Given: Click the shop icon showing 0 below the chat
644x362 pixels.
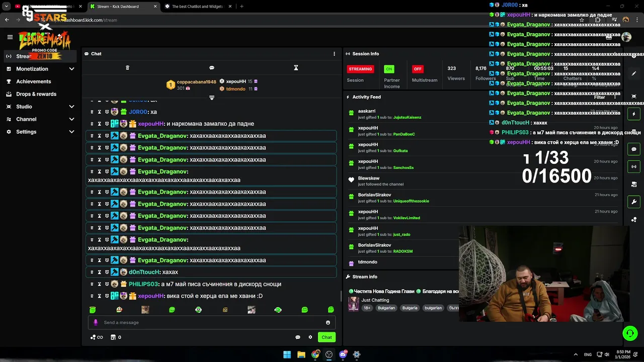Looking at the screenshot, I should point(116,337).
